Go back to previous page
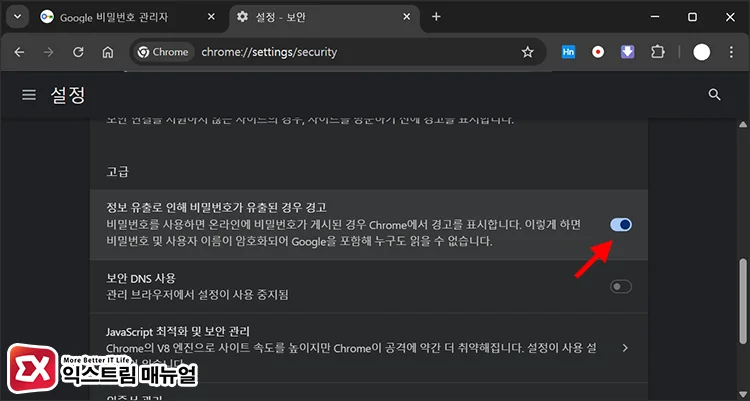Screen dimensions: 750x401 19,52
